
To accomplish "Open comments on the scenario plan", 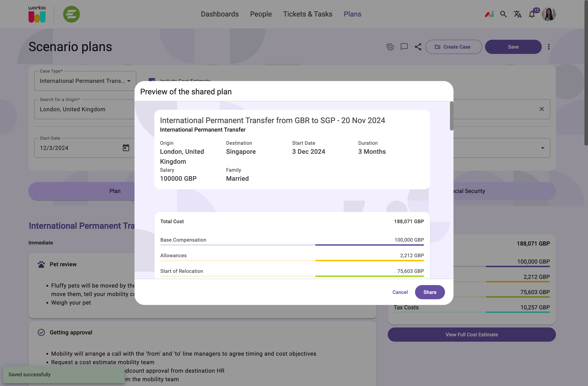I will [x=404, y=47].
